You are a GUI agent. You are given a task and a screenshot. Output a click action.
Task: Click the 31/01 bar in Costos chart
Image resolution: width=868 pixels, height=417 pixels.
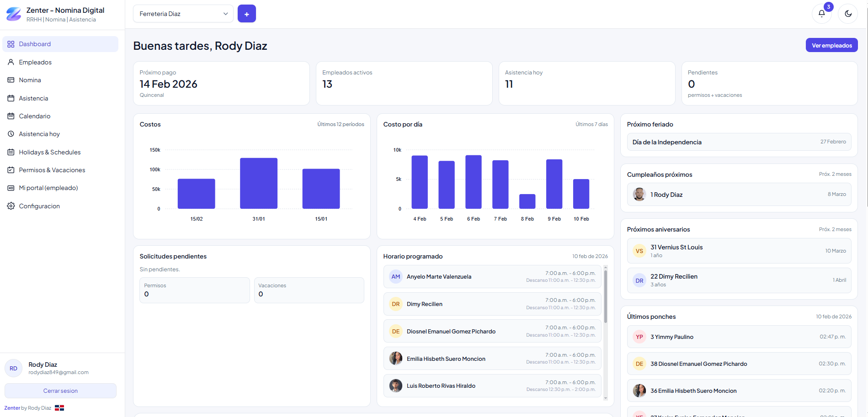pos(259,183)
